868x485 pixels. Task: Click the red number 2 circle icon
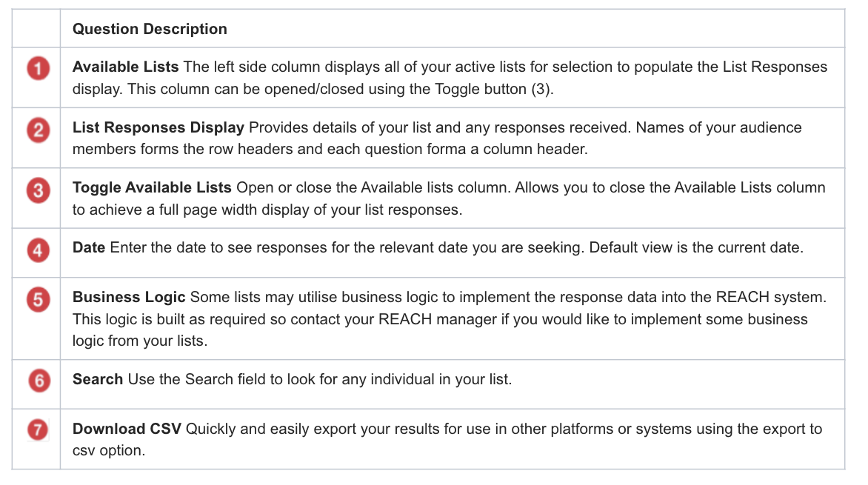(x=37, y=130)
